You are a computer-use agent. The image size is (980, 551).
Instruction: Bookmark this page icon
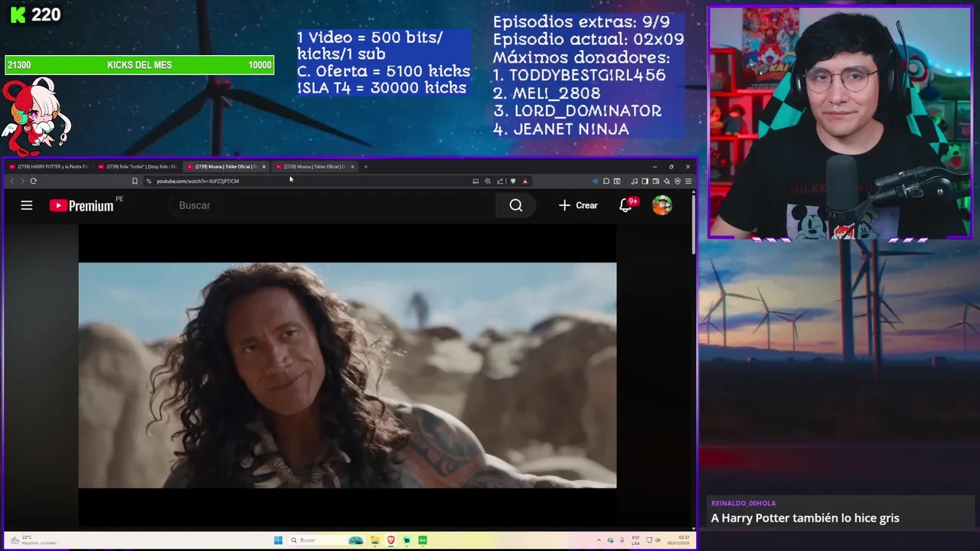tap(135, 181)
